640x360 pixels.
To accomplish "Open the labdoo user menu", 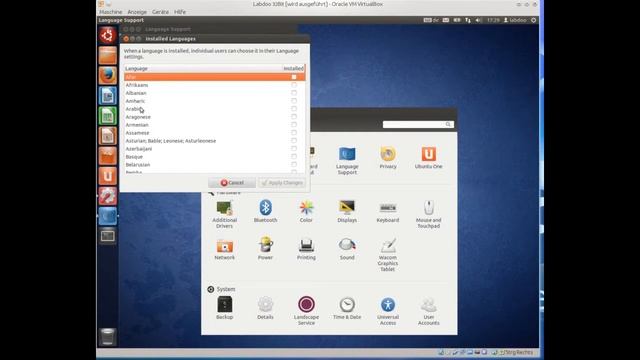I will 515,20.
